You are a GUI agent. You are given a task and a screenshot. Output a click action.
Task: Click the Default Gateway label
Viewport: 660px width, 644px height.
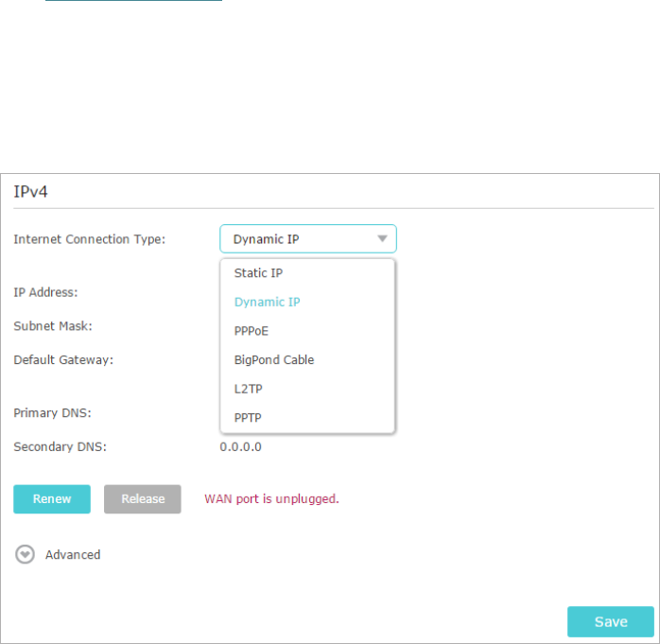pyautogui.click(x=63, y=360)
